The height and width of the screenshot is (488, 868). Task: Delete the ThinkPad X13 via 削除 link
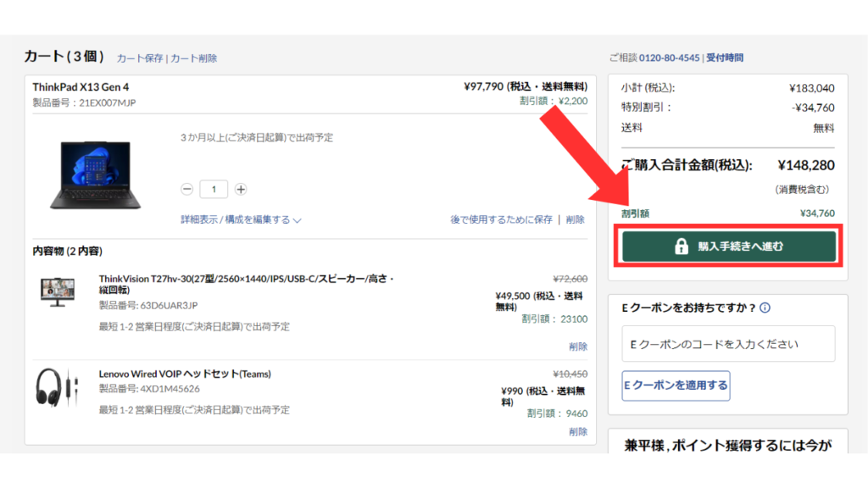click(x=576, y=219)
